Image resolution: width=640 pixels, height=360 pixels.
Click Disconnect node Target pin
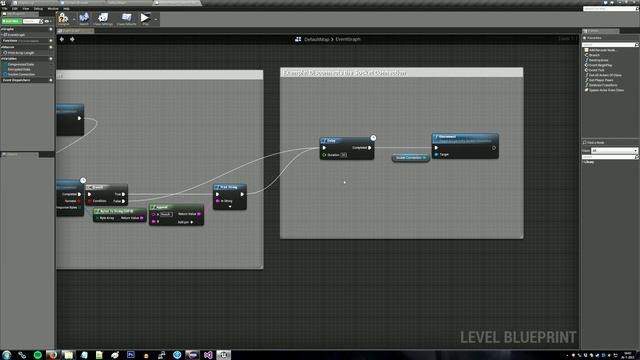[436, 155]
